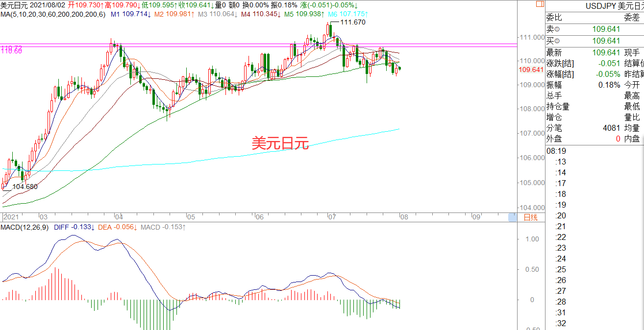The height and width of the screenshot is (330, 644).
Task: Click the 卖 price 109.641
Action: pyautogui.click(x=606, y=29)
